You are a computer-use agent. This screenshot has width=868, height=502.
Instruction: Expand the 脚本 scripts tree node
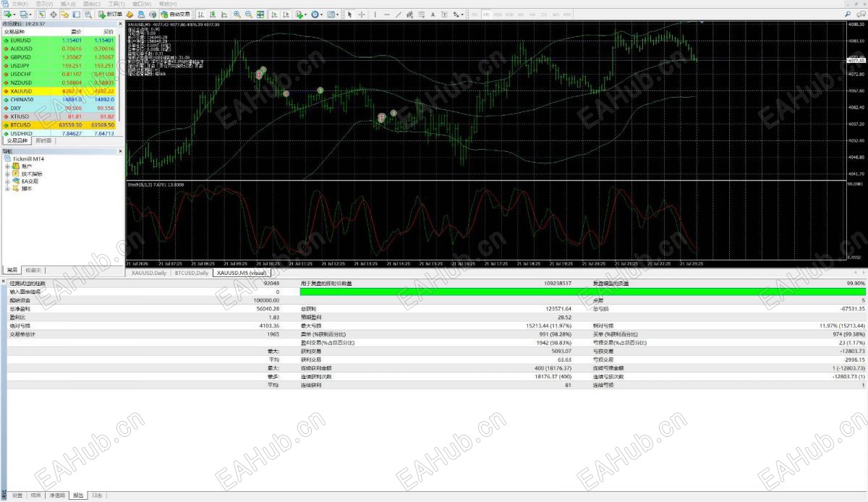coord(7,189)
